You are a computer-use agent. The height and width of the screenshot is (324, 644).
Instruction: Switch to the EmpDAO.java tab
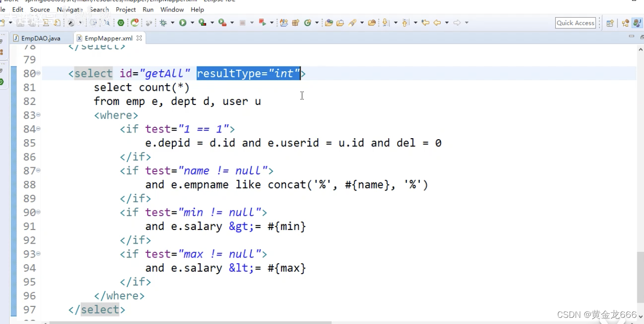click(x=37, y=38)
